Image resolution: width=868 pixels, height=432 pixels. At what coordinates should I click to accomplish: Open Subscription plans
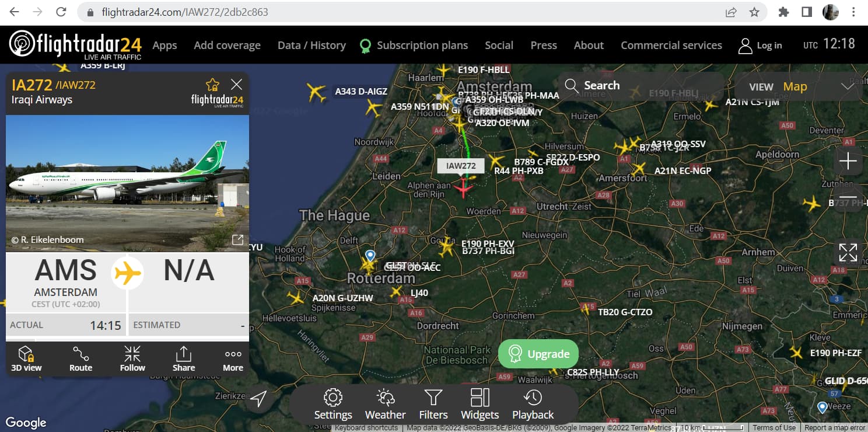[x=414, y=46]
